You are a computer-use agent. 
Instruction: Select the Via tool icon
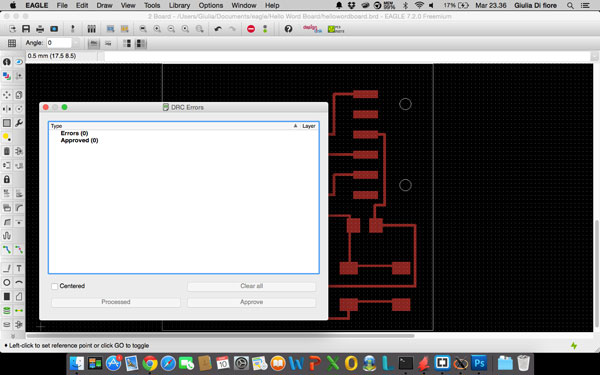pyautogui.click(x=7, y=310)
